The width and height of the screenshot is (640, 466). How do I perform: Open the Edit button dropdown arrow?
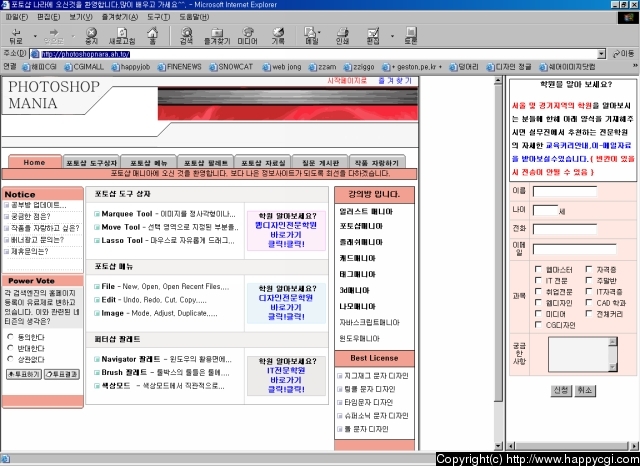pos(392,36)
